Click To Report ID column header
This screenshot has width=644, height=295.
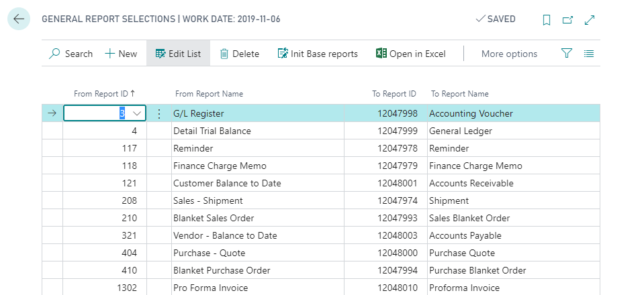[x=394, y=94]
